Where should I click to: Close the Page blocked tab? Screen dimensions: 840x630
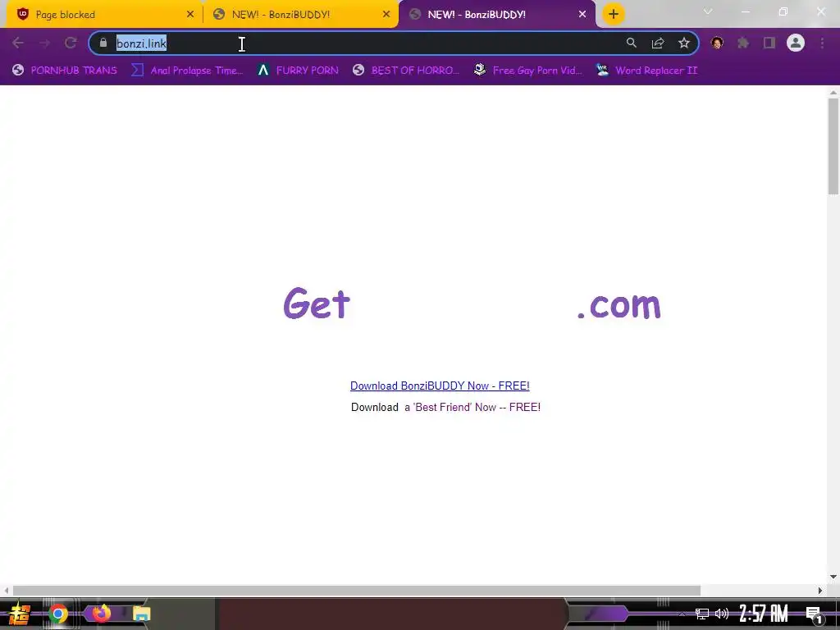pos(190,15)
